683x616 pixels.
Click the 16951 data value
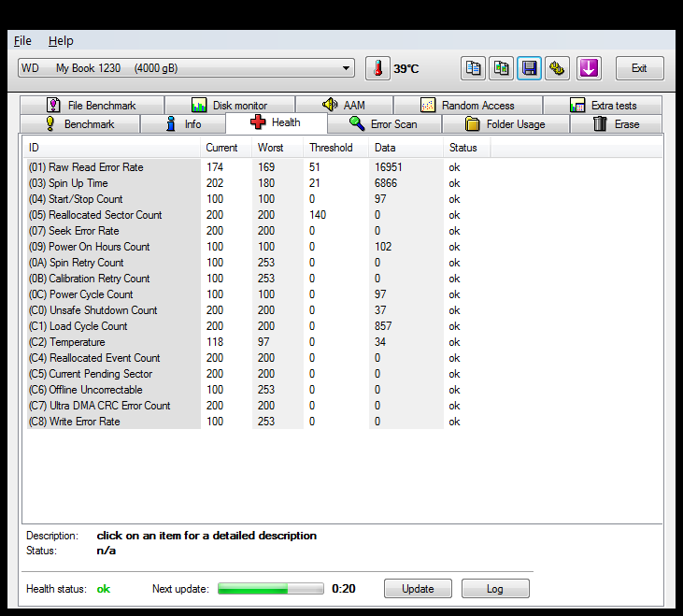click(388, 167)
